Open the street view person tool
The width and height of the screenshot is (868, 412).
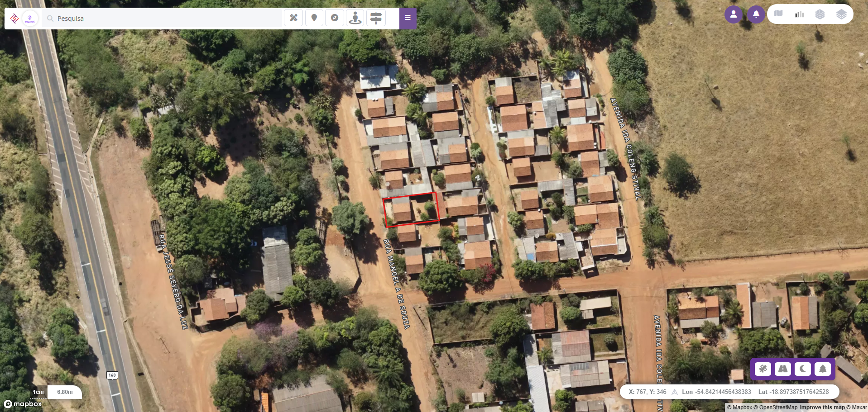click(x=355, y=18)
